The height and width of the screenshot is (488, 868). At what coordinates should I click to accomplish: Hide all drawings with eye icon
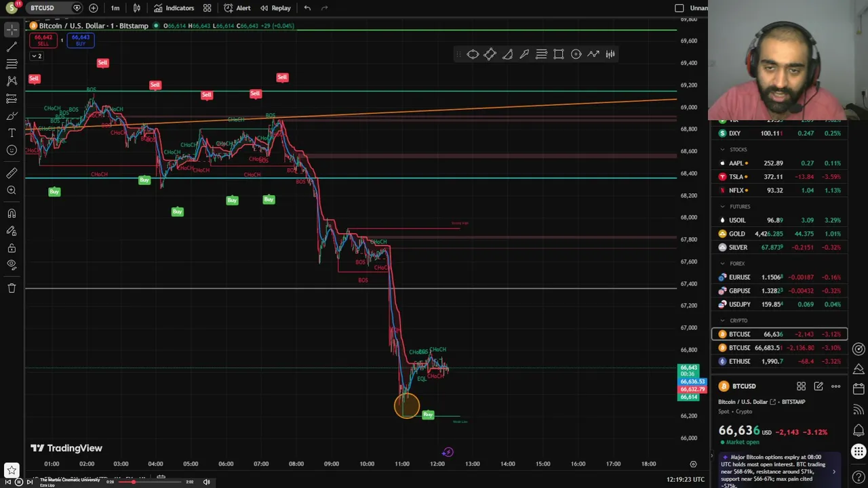coord(12,265)
